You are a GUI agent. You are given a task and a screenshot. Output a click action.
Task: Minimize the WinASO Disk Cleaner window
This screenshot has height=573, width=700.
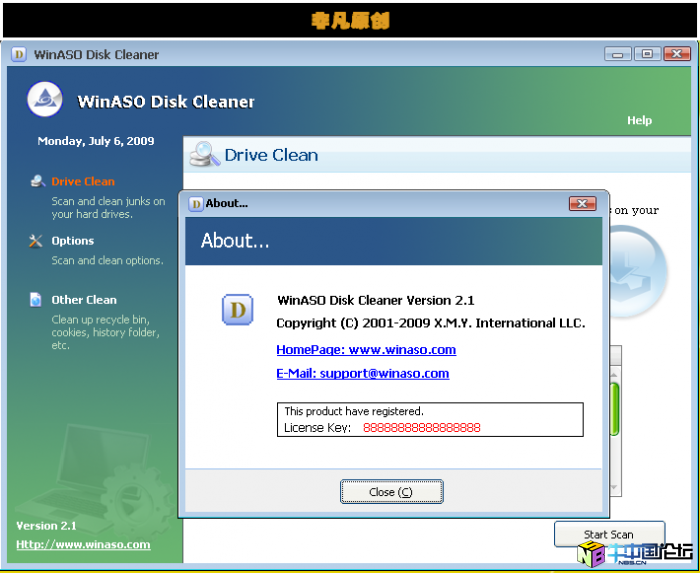(x=618, y=54)
